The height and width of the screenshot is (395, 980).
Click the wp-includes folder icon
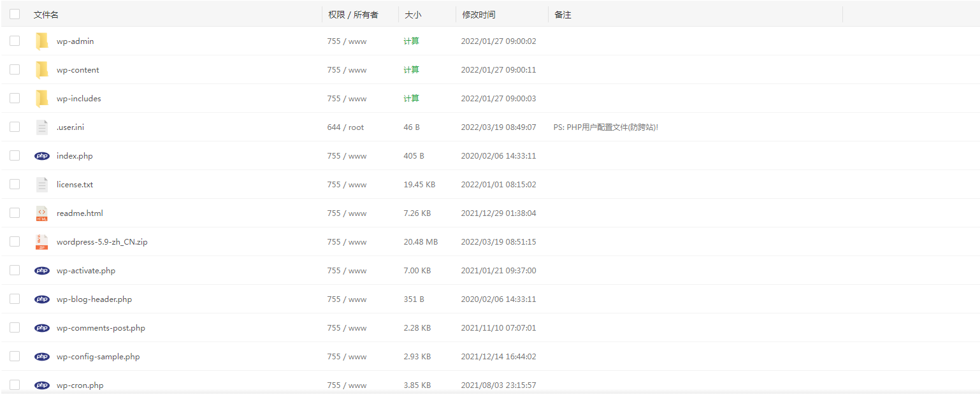click(x=42, y=98)
